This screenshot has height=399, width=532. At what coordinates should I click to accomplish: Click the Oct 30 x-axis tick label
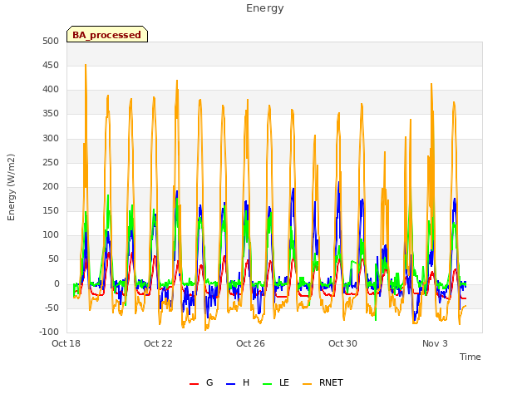point(342,343)
